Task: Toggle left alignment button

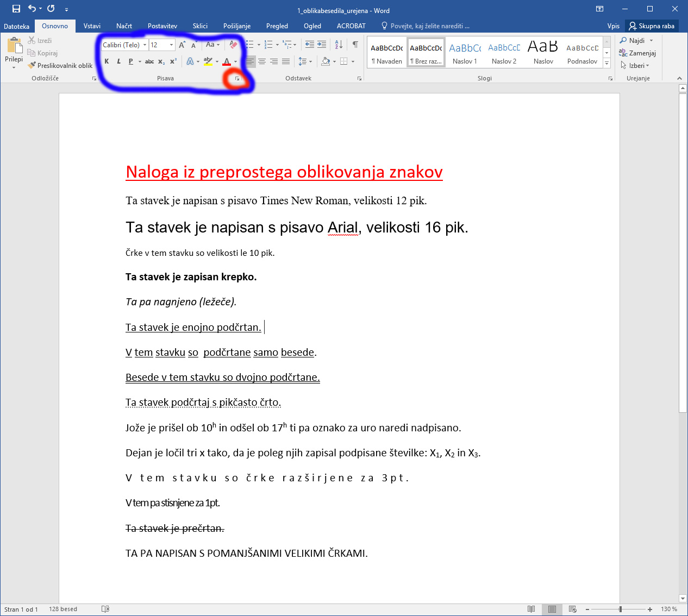Action: [250, 61]
